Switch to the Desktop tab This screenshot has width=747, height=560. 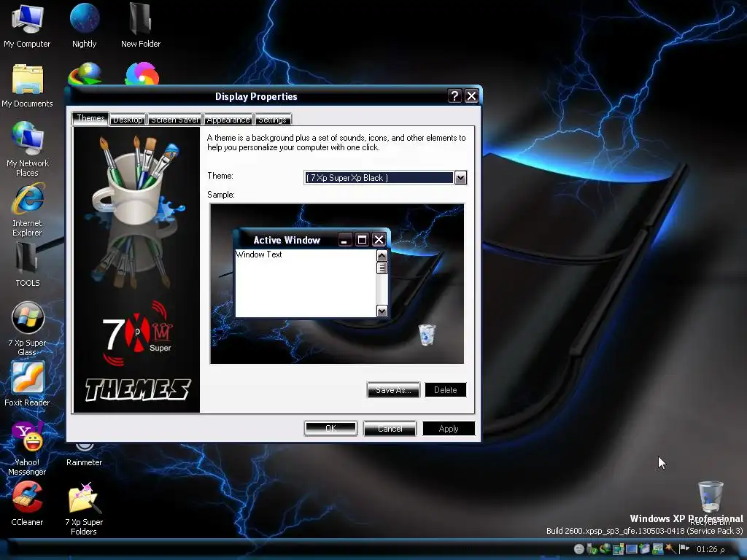click(128, 120)
